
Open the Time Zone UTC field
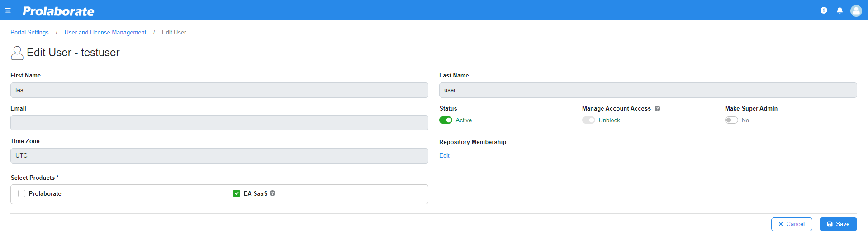pyautogui.click(x=219, y=156)
